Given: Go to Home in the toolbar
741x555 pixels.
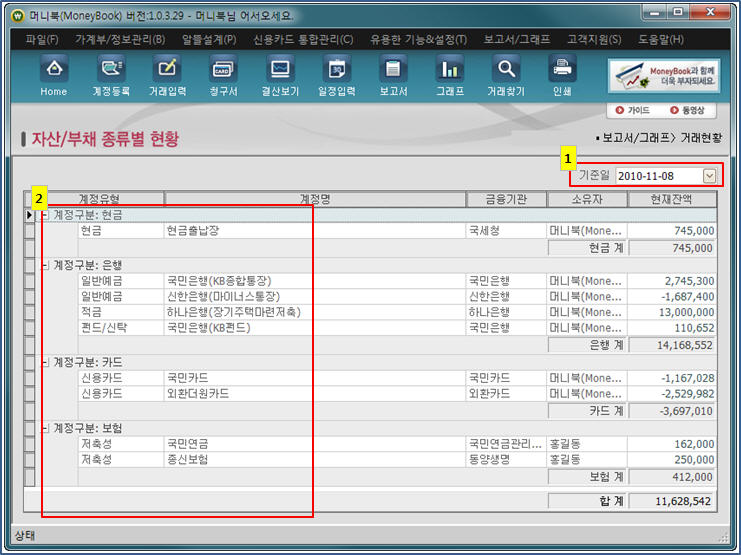Looking at the screenshot, I should [x=54, y=76].
